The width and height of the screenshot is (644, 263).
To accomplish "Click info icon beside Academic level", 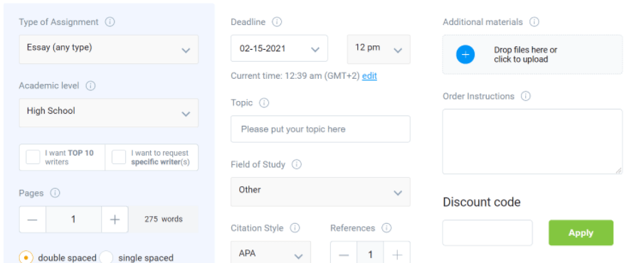I will coord(90,86).
